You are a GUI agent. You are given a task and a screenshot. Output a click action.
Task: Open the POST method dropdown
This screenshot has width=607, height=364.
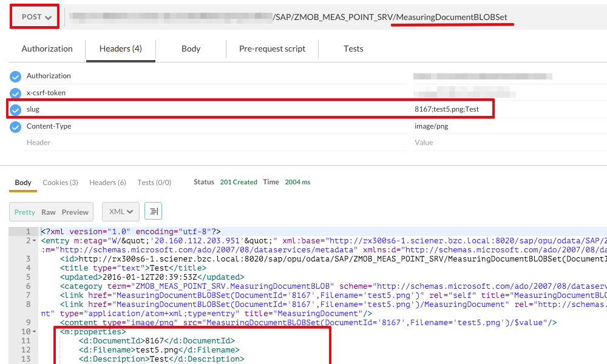(x=34, y=17)
